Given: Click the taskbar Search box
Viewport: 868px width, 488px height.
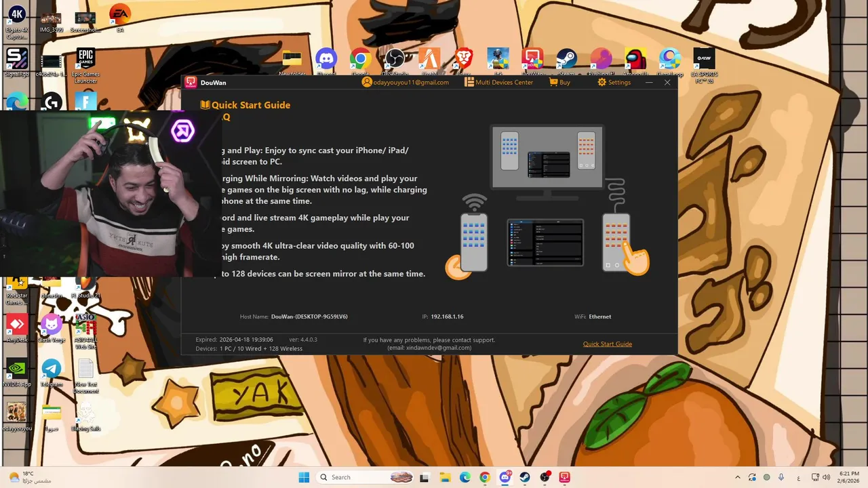Looking at the screenshot, I should point(366,477).
